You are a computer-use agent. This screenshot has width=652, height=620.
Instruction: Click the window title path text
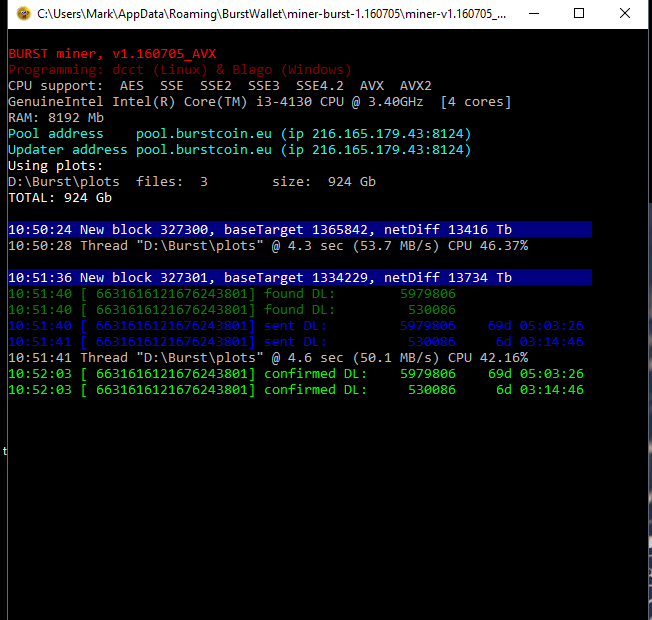(272, 14)
